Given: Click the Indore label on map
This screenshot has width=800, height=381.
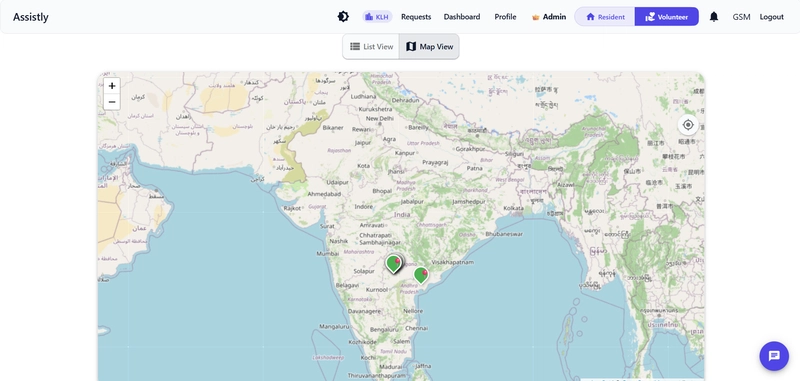Looking at the screenshot, I should pyautogui.click(x=364, y=207).
